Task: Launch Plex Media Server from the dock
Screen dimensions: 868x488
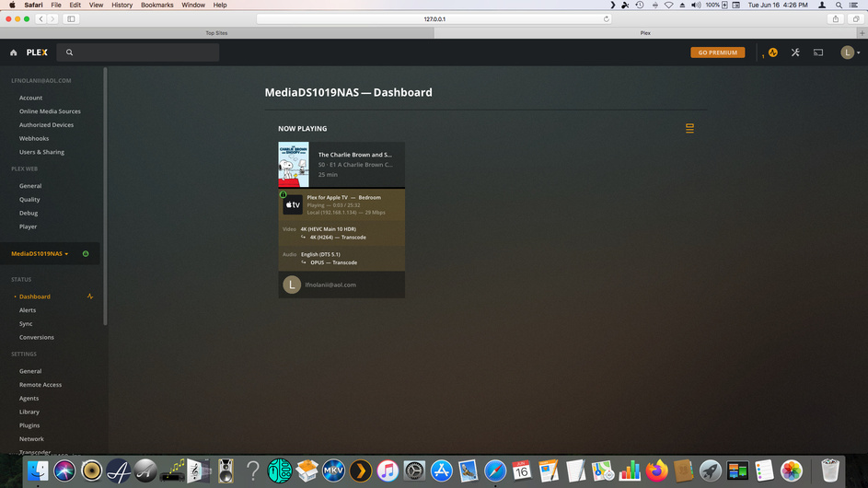Action: point(361,471)
